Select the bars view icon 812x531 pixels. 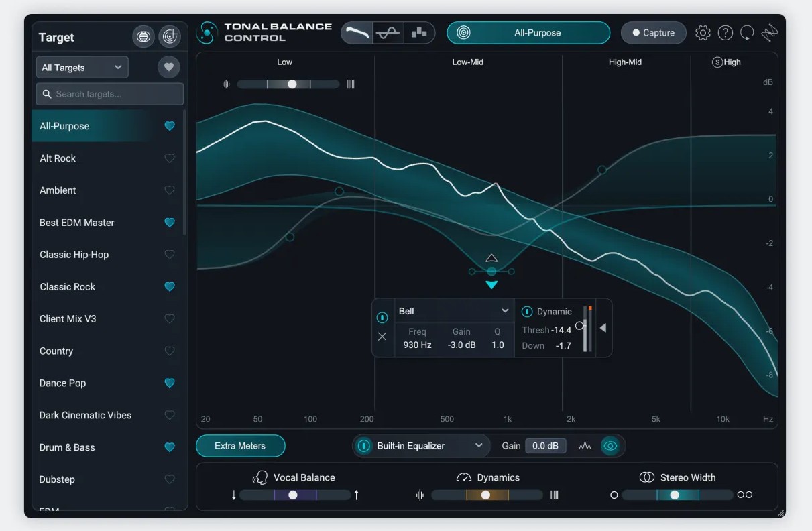(x=419, y=33)
